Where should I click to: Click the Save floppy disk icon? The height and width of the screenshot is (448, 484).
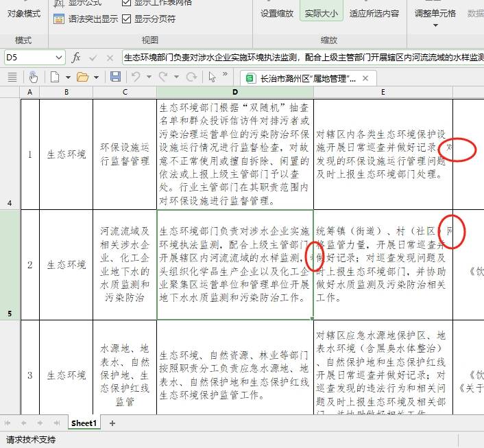pos(115,77)
